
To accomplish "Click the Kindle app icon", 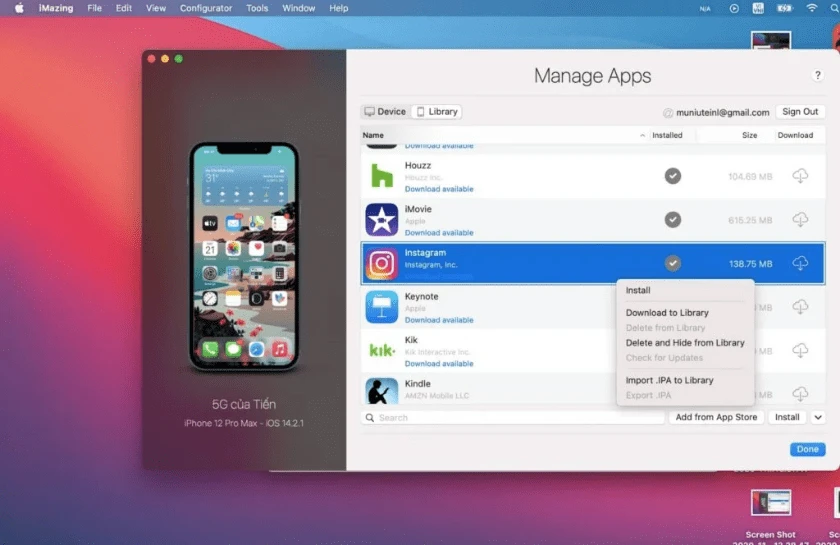I will pyautogui.click(x=381, y=391).
